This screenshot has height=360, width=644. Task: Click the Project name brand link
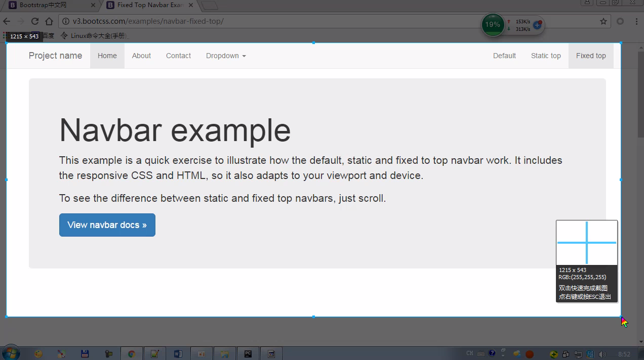(55, 56)
